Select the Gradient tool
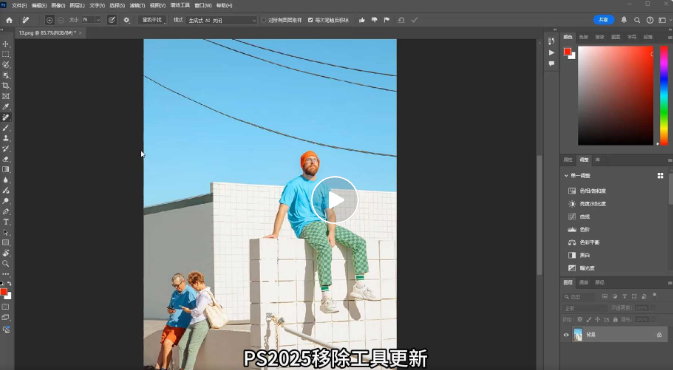Viewport: 673px width, 370px height. point(6,170)
